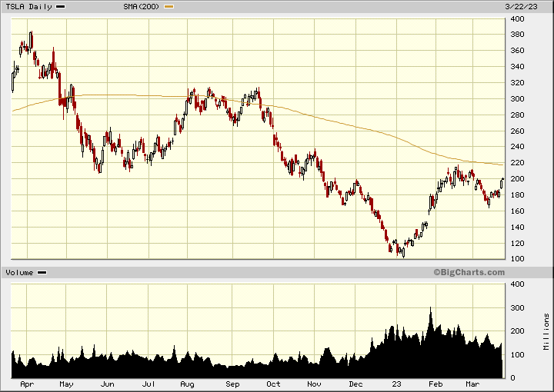Click the Mar month label
This screenshot has height=392, width=554.
(472, 384)
